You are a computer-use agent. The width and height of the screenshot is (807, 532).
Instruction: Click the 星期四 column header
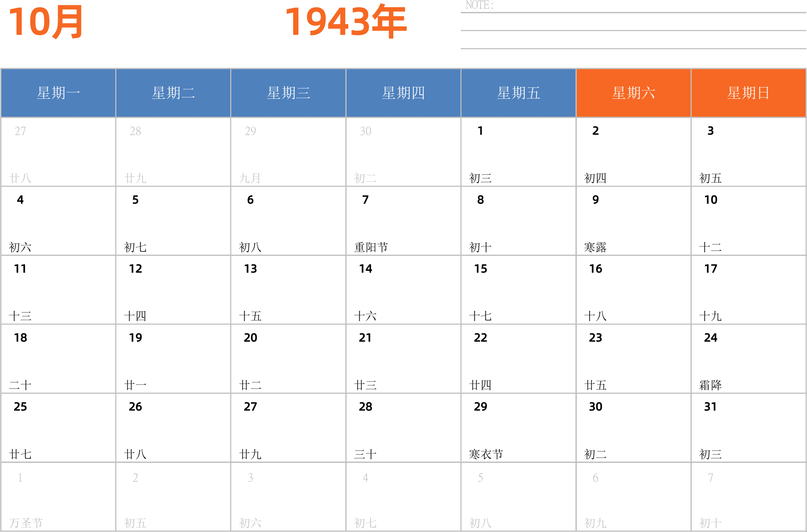[x=403, y=93]
